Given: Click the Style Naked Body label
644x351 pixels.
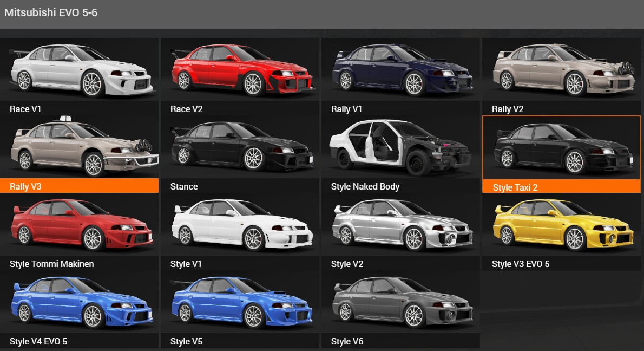Looking at the screenshot, I should pyautogui.click(x=365, y=186).
